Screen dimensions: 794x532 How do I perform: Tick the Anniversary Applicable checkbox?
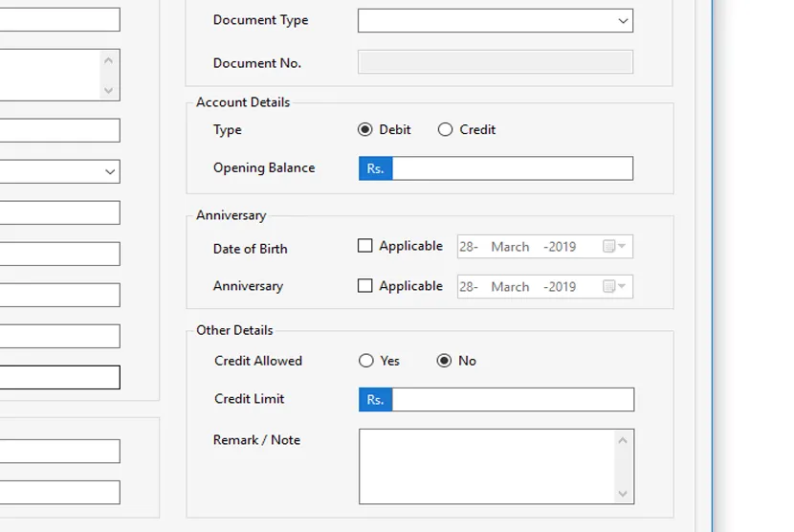tap(365, 286)
